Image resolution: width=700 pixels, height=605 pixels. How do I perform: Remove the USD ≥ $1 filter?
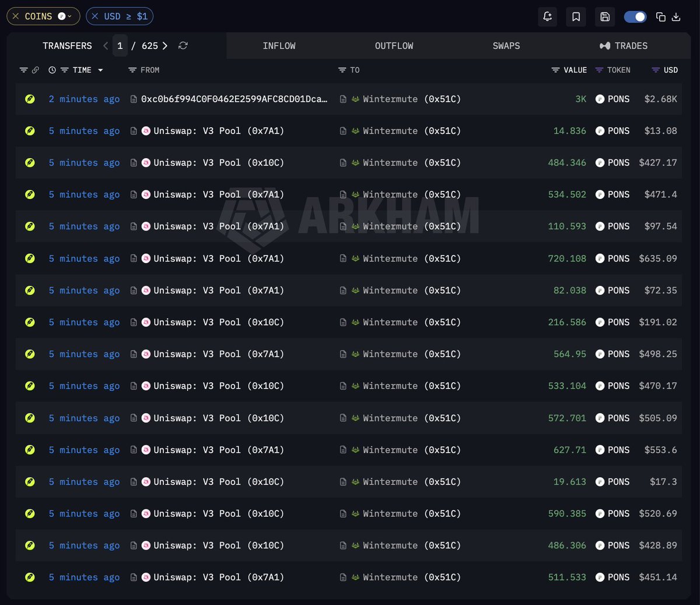tap(95, 16)
